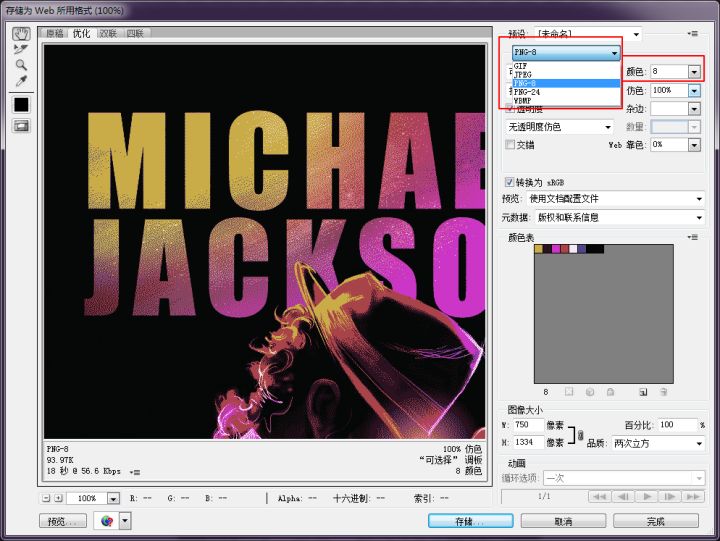Click the 取消 cancel button

563,521
